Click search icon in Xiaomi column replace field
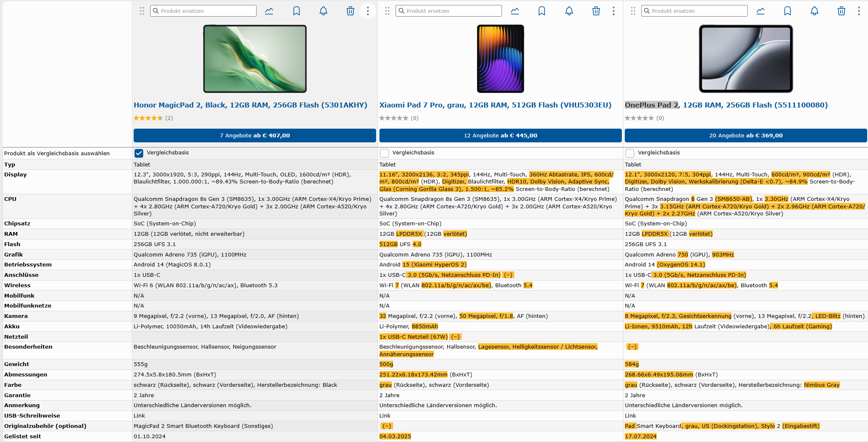Viewport: 868px width, 442px height. (x=401, y=11)
